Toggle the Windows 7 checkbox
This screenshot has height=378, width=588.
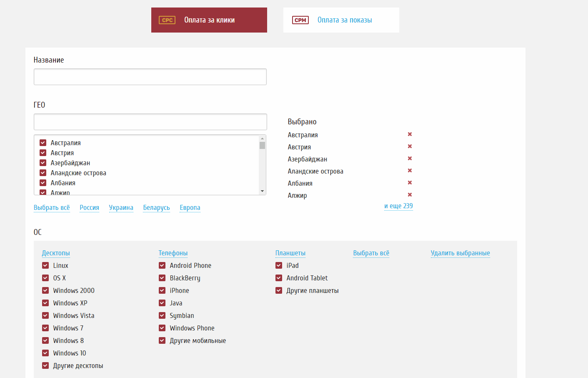[45, 328]
